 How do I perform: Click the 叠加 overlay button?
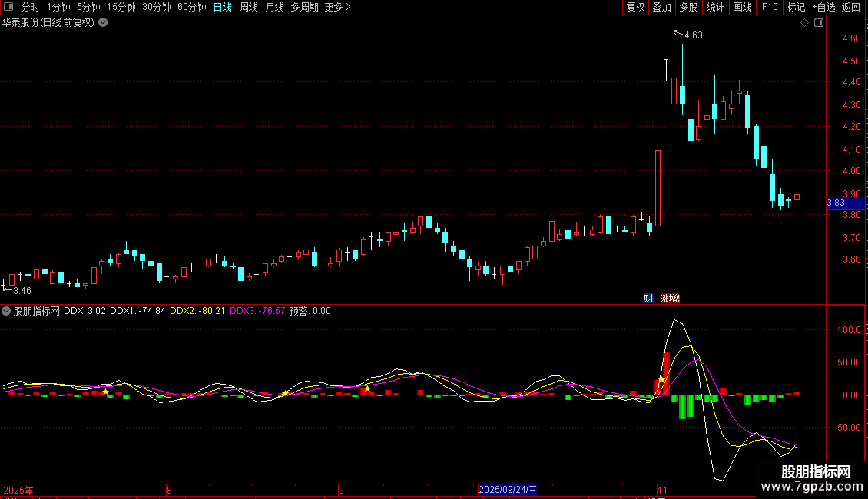(661, 7)
